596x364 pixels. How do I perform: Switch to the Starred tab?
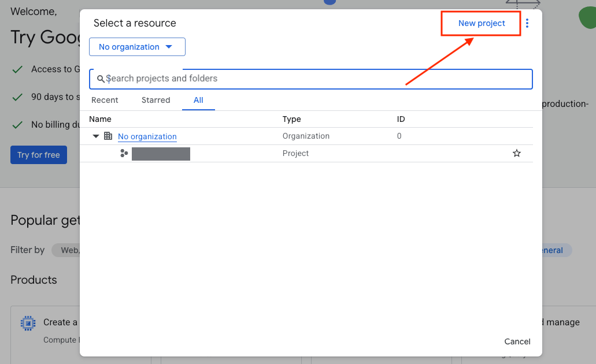point(156,100)
